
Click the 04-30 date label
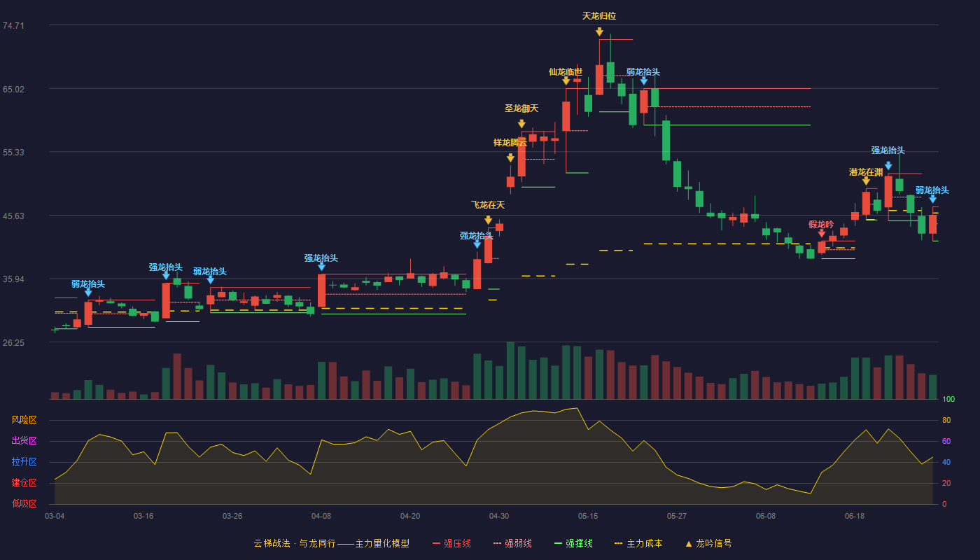coord(499,516)
